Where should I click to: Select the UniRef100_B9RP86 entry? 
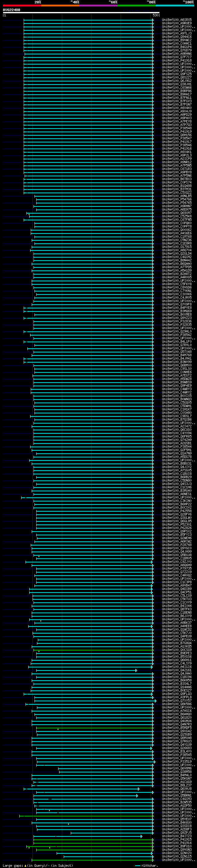pyautogui.click(x=177, y=91)
